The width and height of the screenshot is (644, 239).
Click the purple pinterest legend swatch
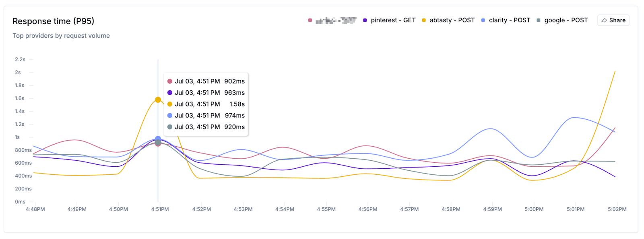click(x=365, y=20)
